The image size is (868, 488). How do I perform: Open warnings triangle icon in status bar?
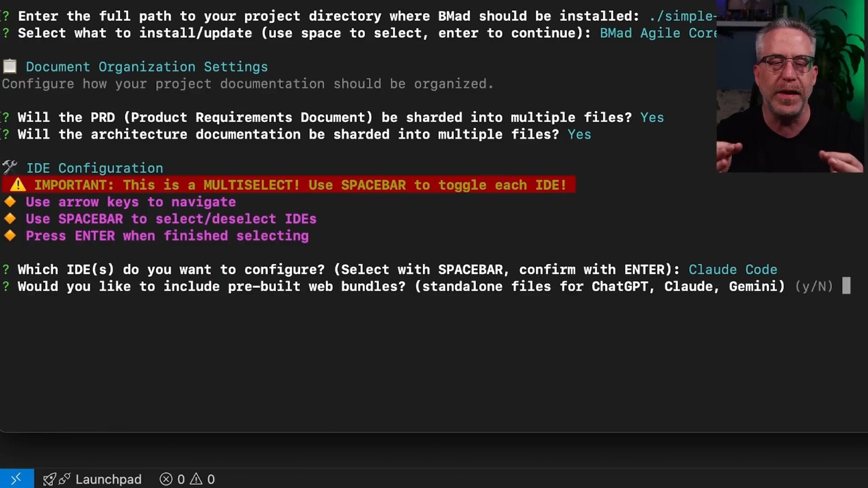[x=196, y=479]
